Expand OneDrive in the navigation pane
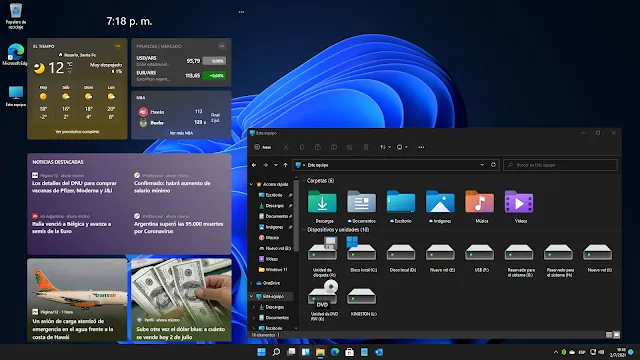 251,283
